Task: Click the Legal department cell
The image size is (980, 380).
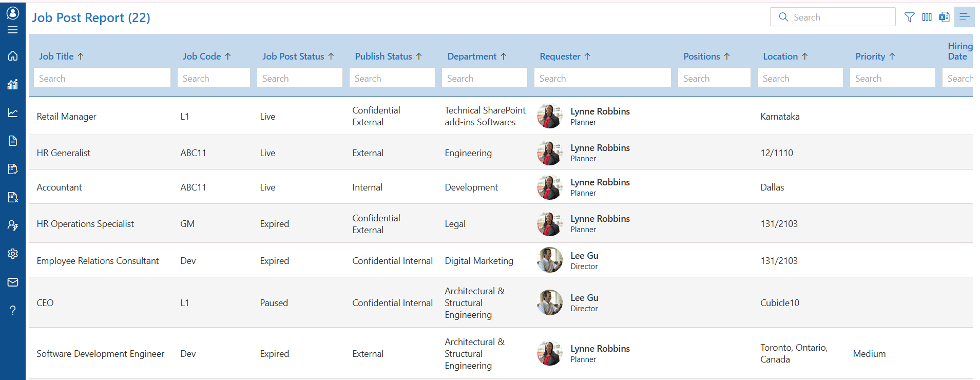Action: pos(455,224)
